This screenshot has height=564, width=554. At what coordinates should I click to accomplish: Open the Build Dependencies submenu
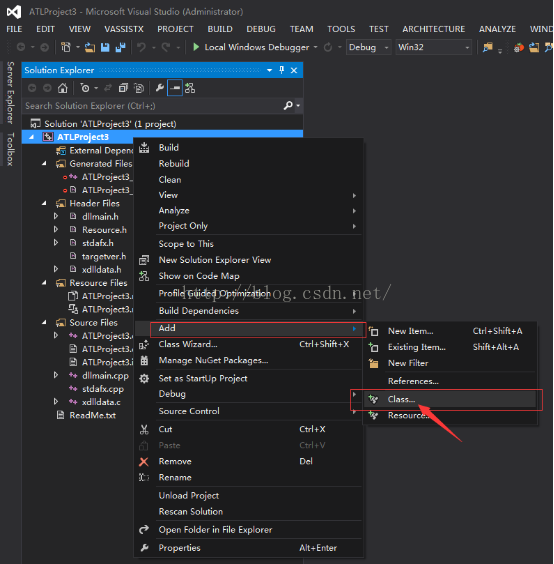pos(248,311)
